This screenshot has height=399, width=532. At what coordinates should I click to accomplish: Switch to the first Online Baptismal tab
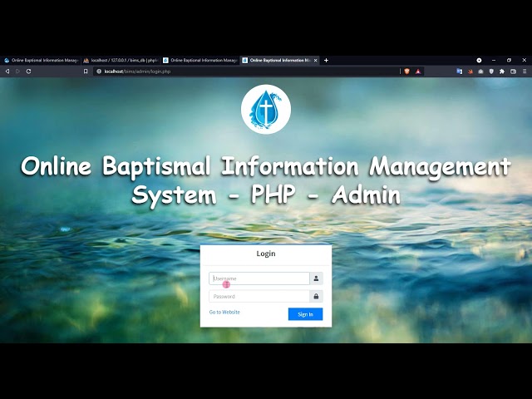41,61
